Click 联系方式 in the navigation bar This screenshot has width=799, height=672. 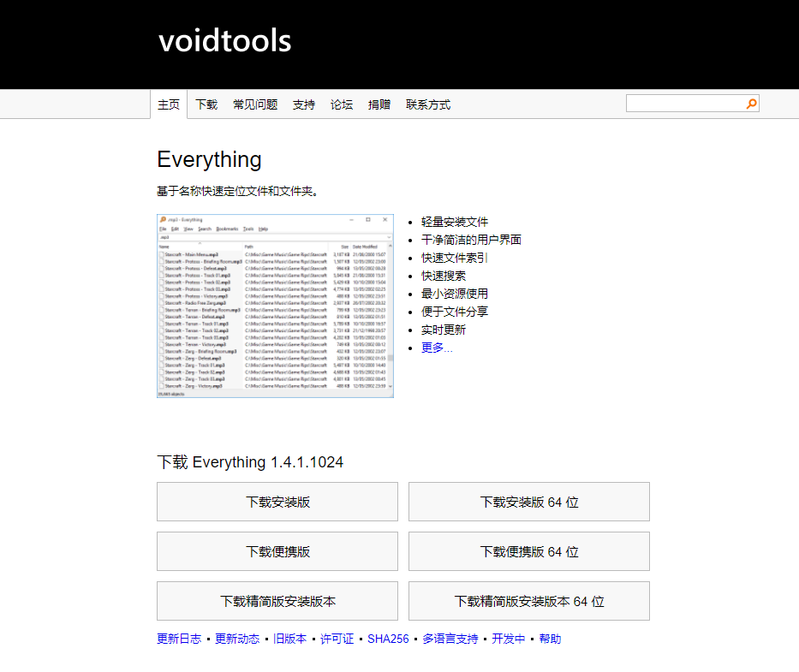tap(428, 104)
